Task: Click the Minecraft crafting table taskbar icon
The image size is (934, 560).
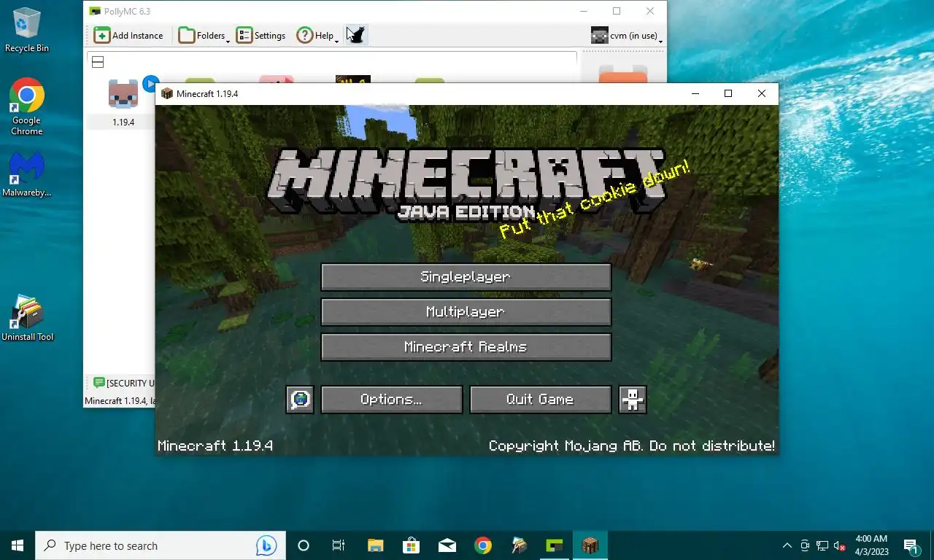Action: (x=590, y=545)
